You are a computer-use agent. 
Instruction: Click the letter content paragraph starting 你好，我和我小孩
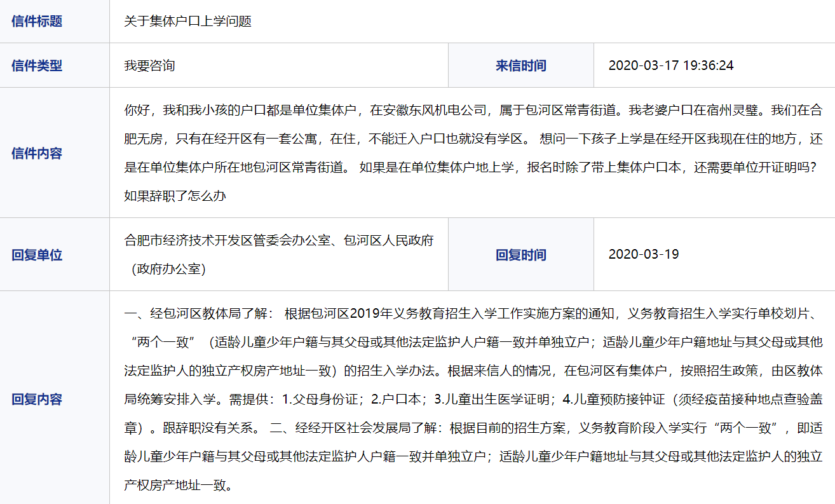(473, 153)
